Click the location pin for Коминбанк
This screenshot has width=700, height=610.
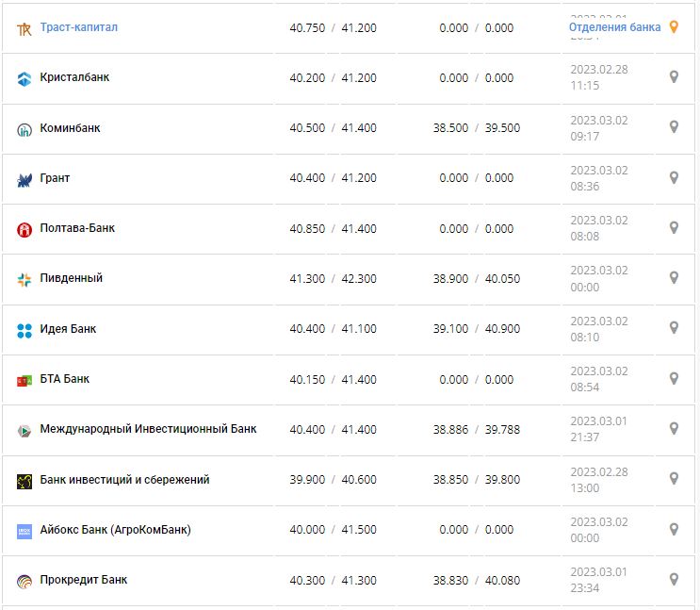674,127
